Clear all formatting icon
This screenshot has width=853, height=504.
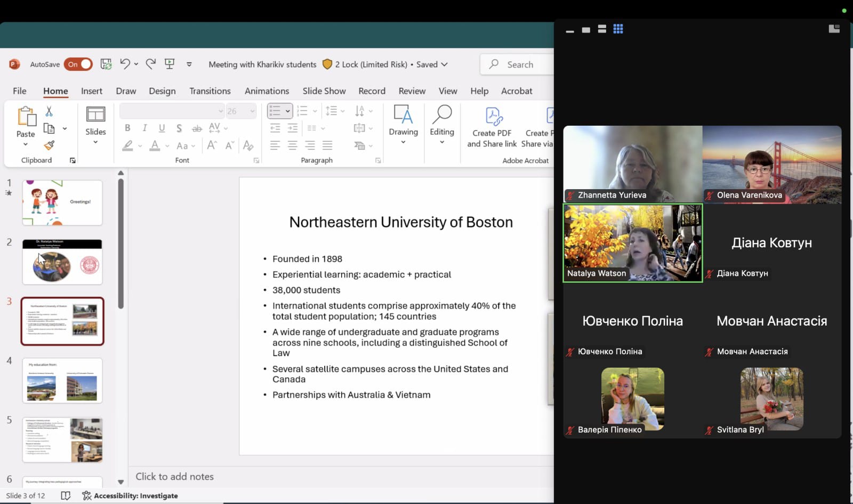[x=248, y=145]
